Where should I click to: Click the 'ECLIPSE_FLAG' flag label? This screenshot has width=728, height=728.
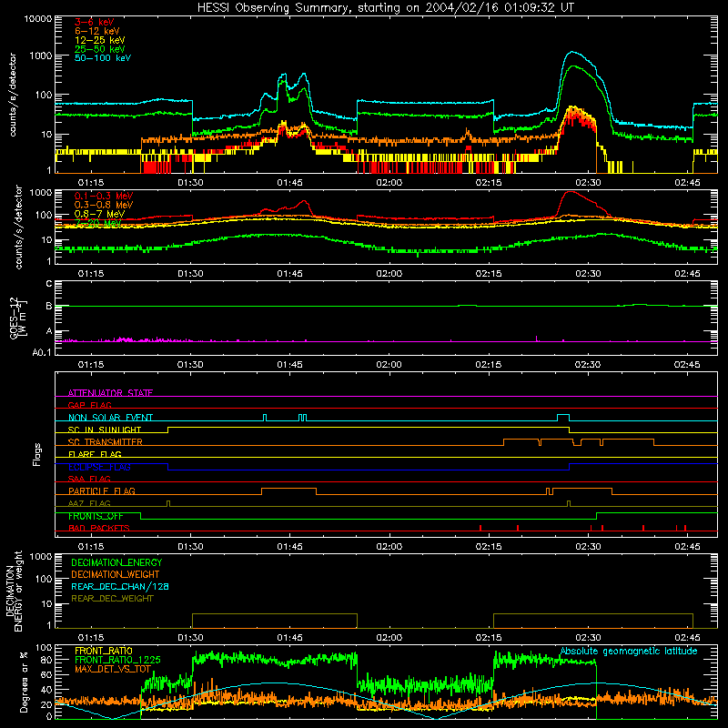99,467
